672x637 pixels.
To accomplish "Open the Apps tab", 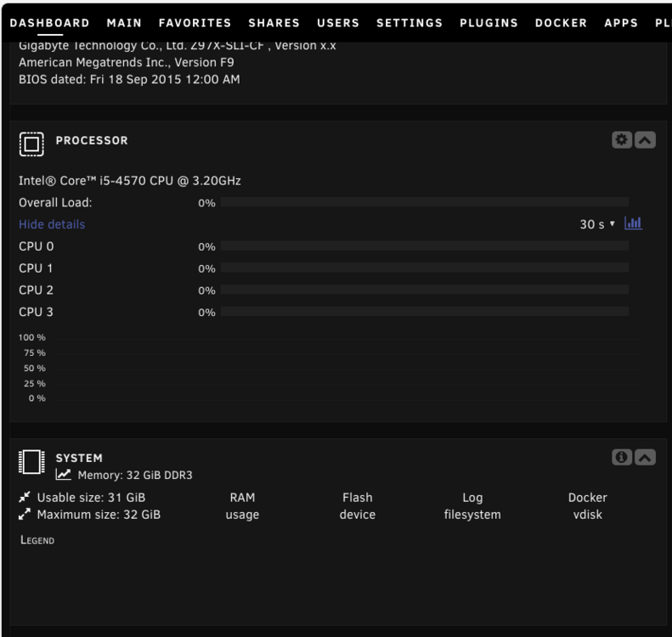I will (620, 23).
